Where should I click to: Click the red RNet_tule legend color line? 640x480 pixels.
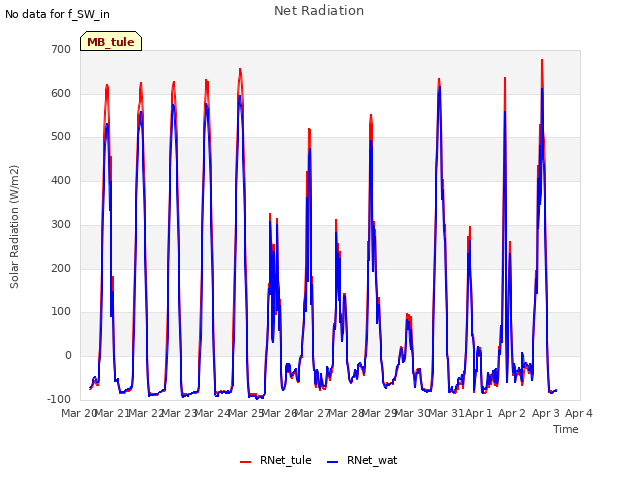point(245,462)
